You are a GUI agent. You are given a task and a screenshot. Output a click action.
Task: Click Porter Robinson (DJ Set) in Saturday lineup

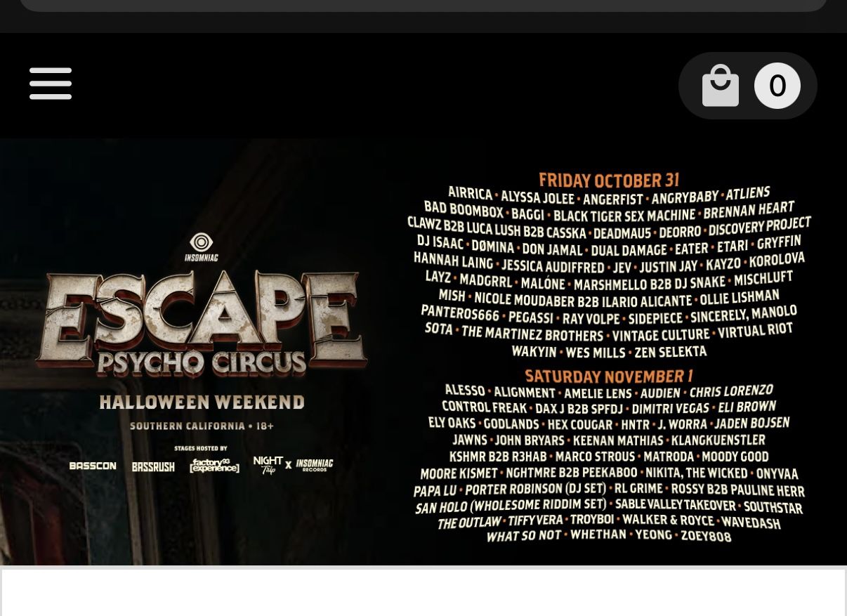(x=535, y=489)
